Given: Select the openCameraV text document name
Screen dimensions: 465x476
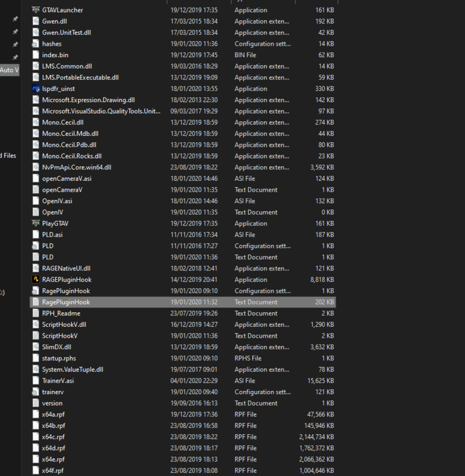Looking at the screenshot, I should tap(62, 190).
